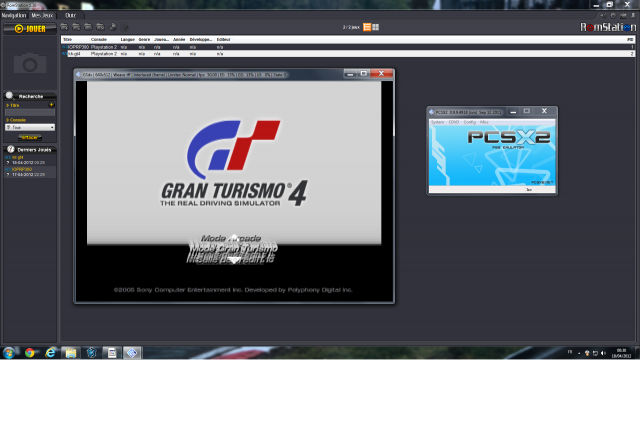Minimize the PCSX2 window
Viewport: 640px width, 424px height.
[x=513, y=111]
